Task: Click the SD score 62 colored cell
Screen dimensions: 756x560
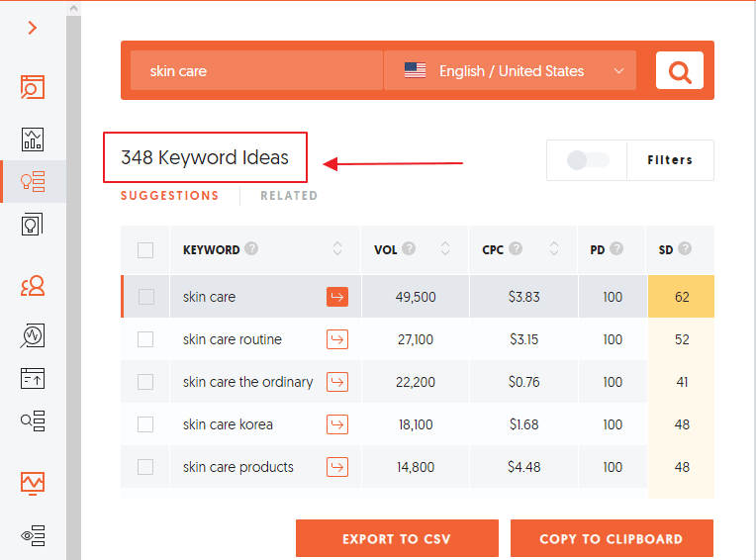Action: pyautogui.click(x=681, y=297)
